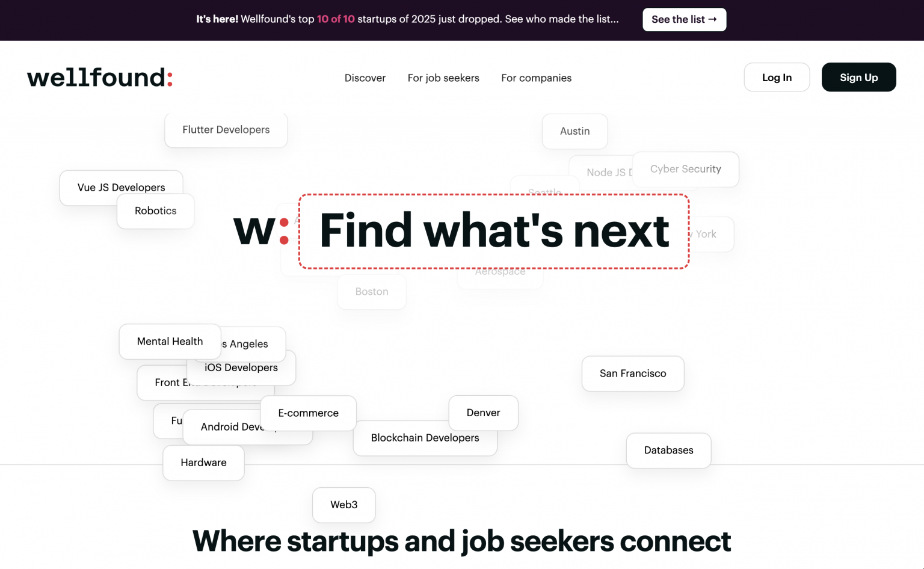
Task: Select the San Francisco tag
Action: pos(632,374)
